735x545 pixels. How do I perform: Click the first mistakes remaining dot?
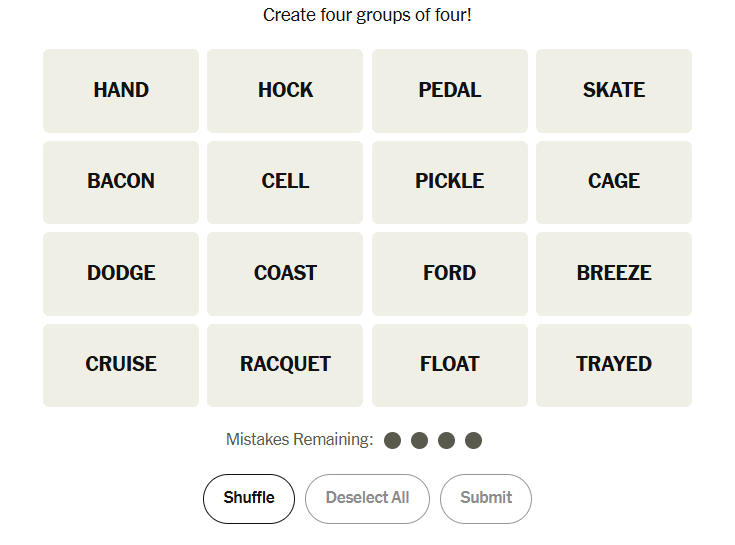pyautogui.click(x=392, y=440)
